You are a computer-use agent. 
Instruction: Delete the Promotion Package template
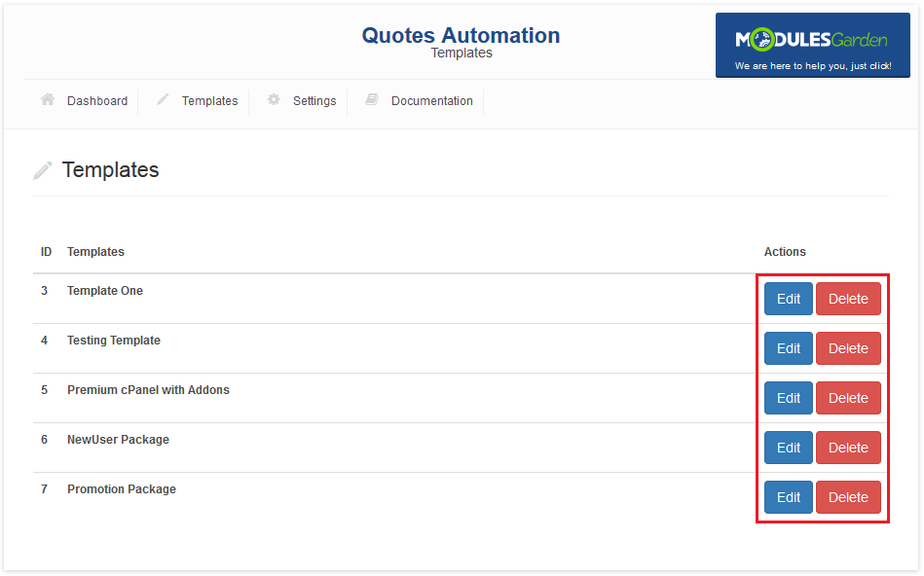click(x=848, y=497)
